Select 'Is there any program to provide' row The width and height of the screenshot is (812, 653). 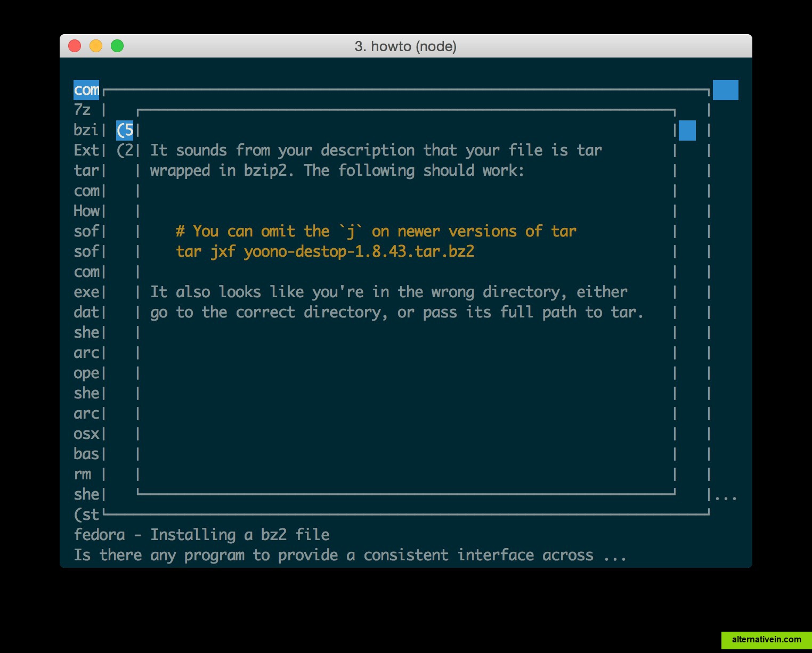350,555
